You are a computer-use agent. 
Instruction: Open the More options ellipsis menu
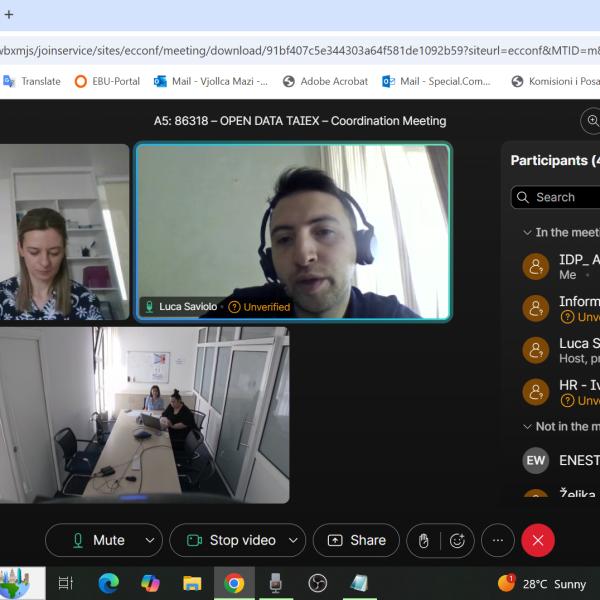(x=497, y=540)
